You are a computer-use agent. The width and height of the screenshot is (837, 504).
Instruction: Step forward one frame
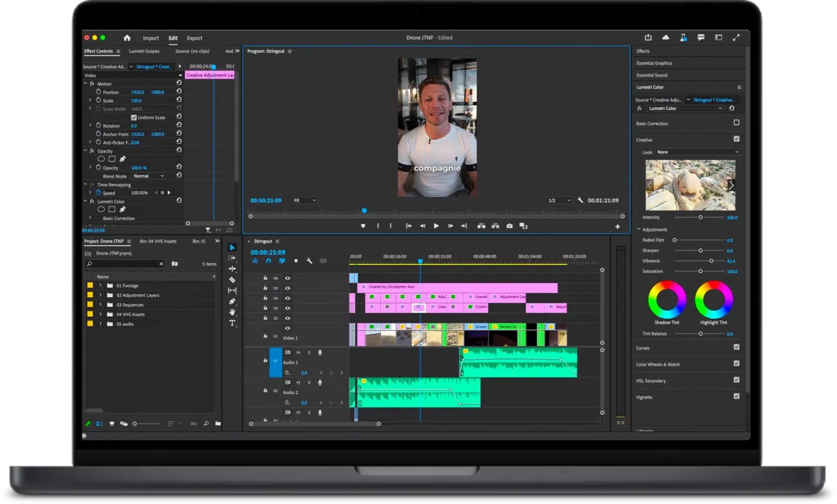point(450,226)
